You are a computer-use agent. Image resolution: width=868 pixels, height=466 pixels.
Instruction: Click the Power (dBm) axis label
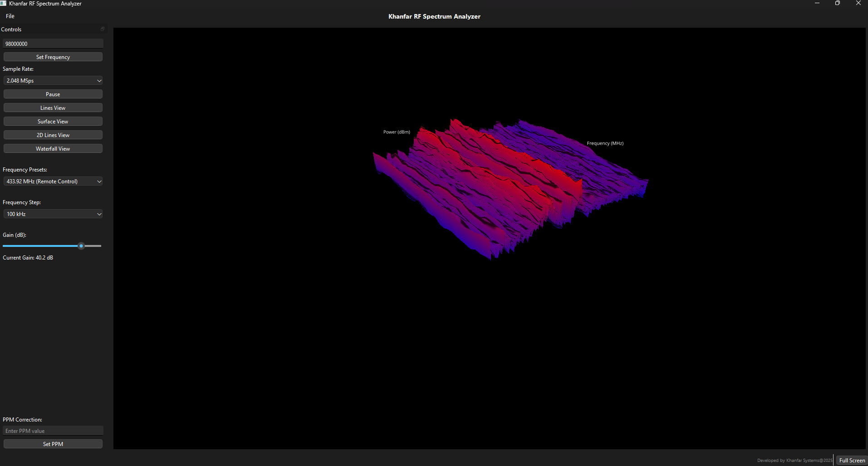pyautogui.click(x=397, y=132)
